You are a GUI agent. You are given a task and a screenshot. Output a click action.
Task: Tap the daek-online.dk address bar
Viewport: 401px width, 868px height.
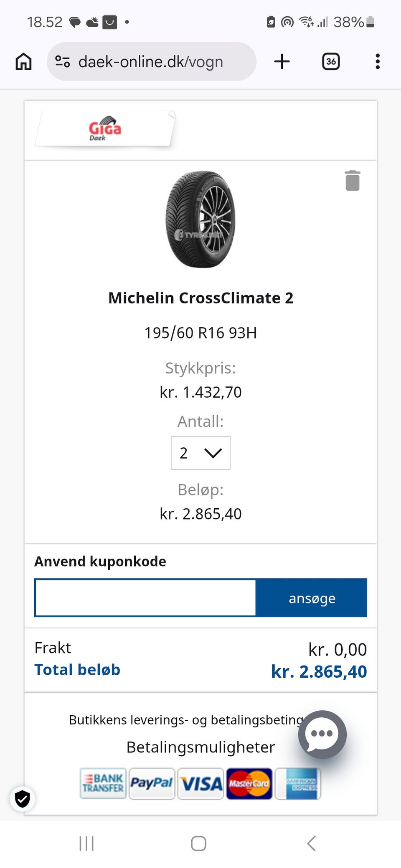pos(151,62)
